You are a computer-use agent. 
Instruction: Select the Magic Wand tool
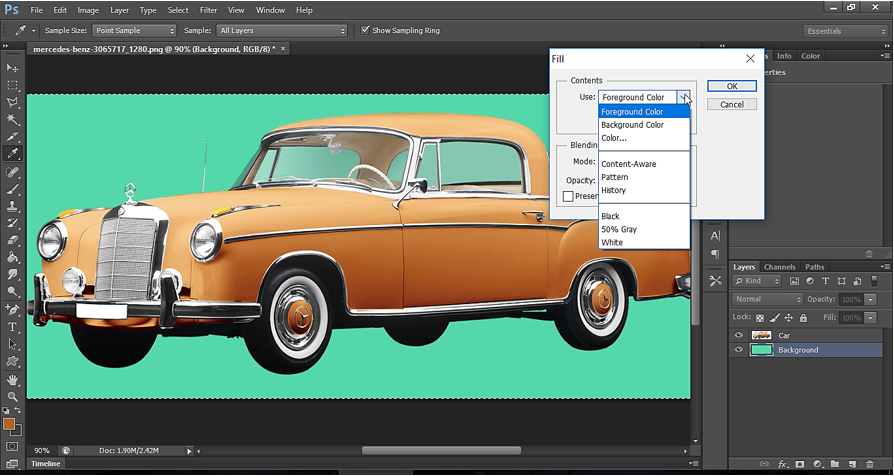[12, 119]
